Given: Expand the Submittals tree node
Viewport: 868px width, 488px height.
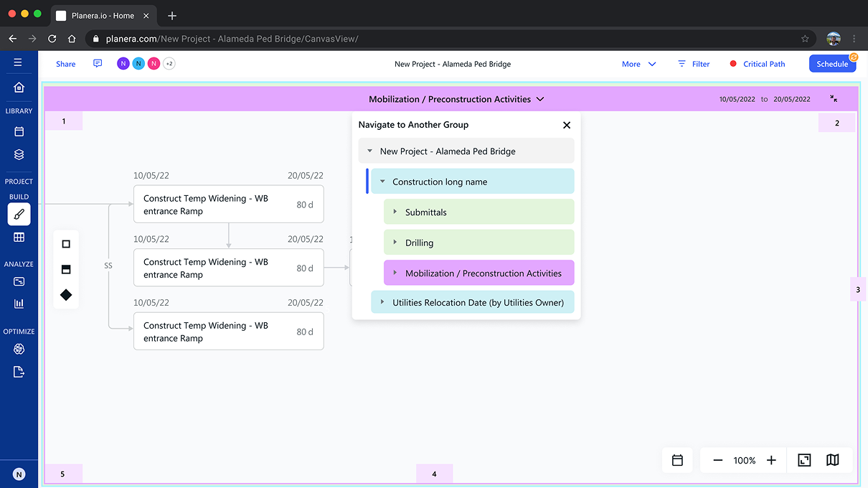Looking at the screenshot, I should pos(395,212).
